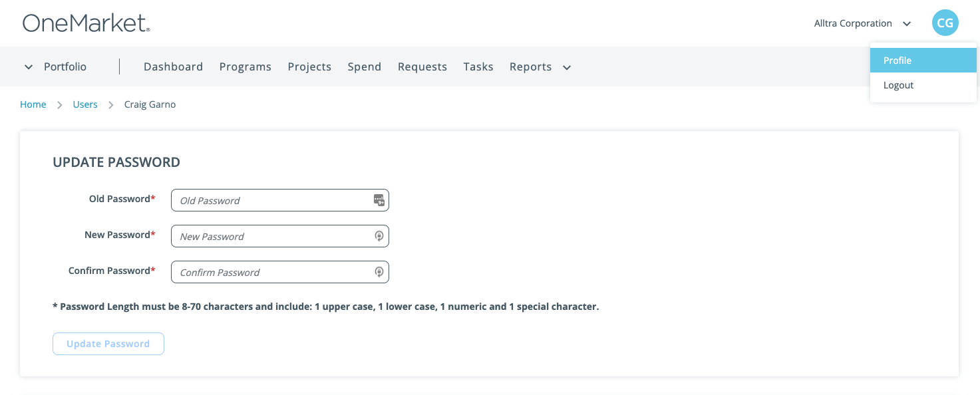The height and width of the screenshot is (395, 980).
Task: Click the Update Password button
Action: tap(108, 343)
